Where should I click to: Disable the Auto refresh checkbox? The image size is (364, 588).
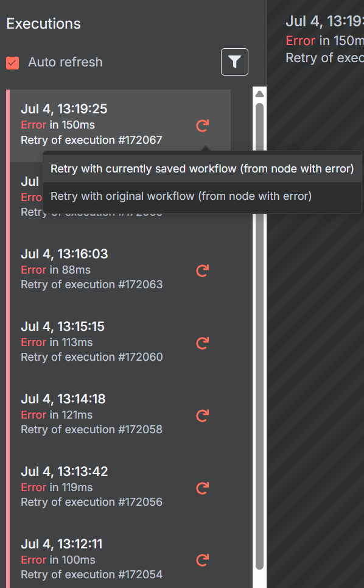[x=12, y=62]
